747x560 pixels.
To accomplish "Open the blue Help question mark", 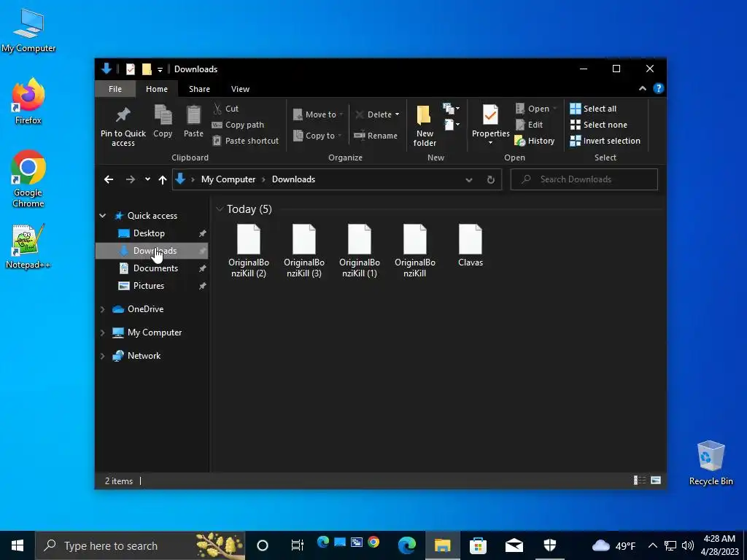I will [x=659, y=88].
